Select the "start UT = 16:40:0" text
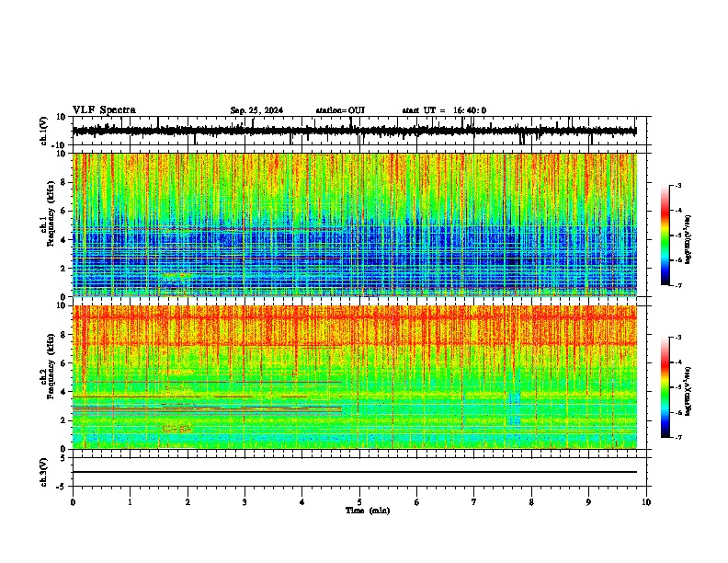 coord(444,110)
